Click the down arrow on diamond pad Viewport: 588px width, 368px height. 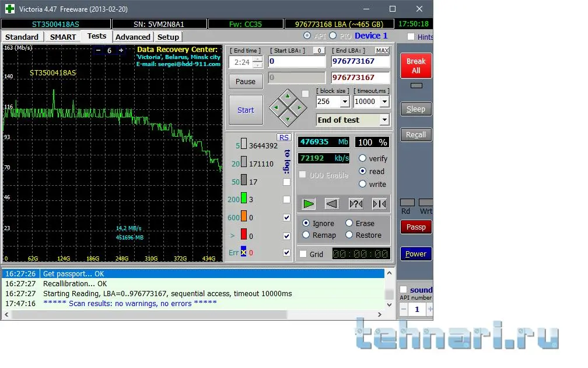(288, 119)
